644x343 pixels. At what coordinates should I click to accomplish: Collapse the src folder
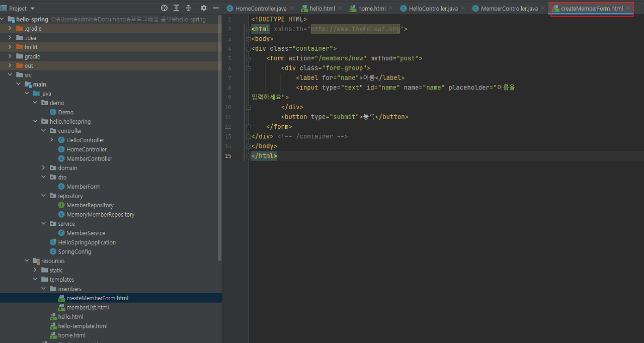[x=10, y=75]
